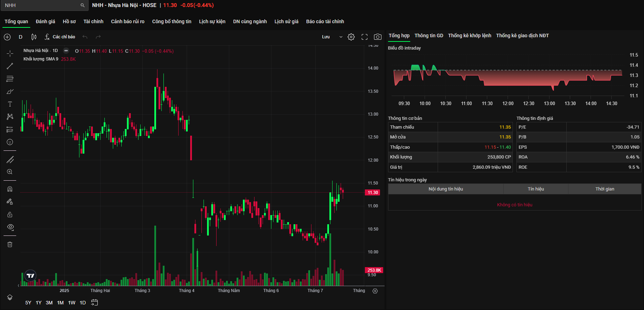Open the Cảnh báo rủi ro tab
644x310 pixels.
point(128,21)
